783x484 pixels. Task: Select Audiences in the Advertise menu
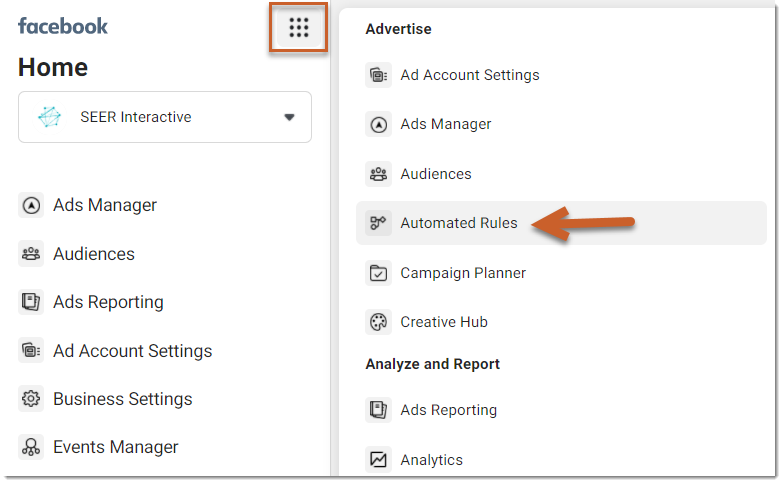(x=436, y=174)
